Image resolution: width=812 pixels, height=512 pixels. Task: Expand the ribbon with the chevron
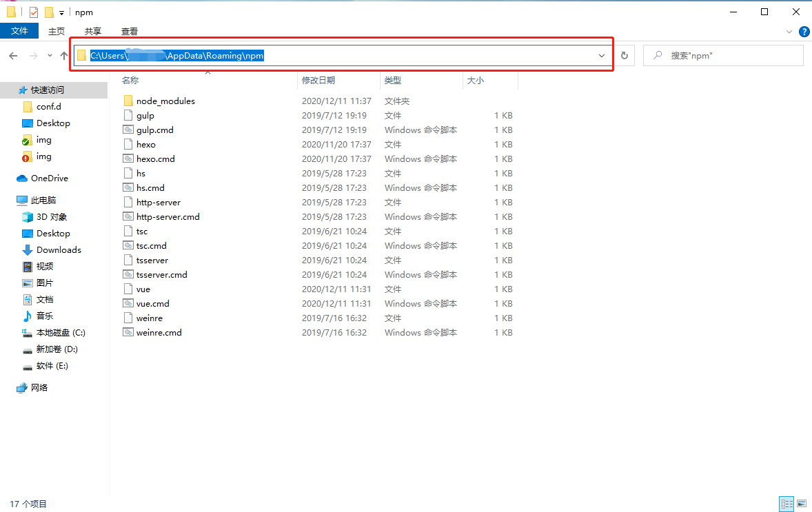pyautogui.click(x=789, y=32)
